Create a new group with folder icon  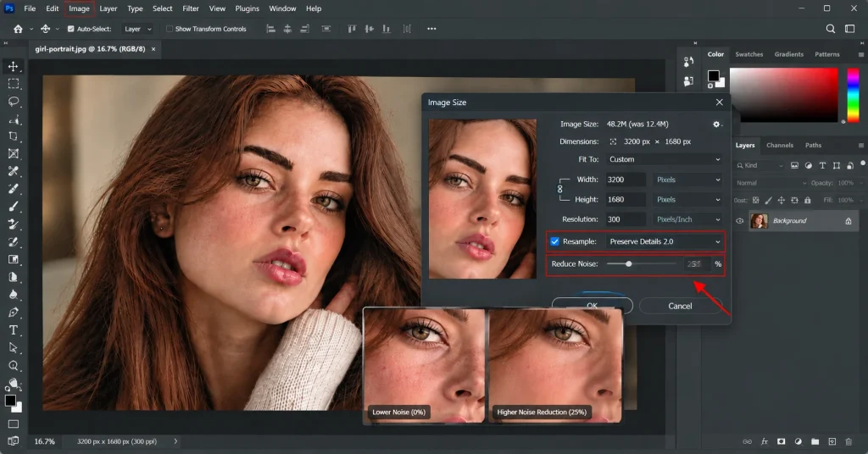coord(815,441)
